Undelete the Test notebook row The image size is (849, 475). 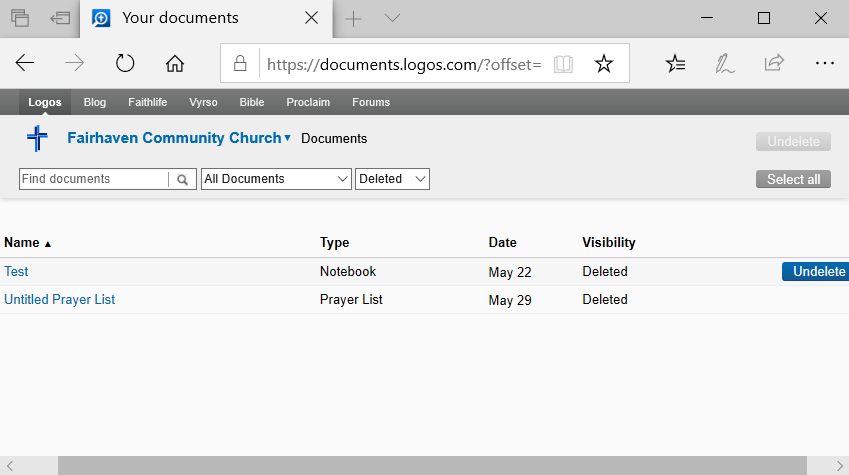click(815, 271)
